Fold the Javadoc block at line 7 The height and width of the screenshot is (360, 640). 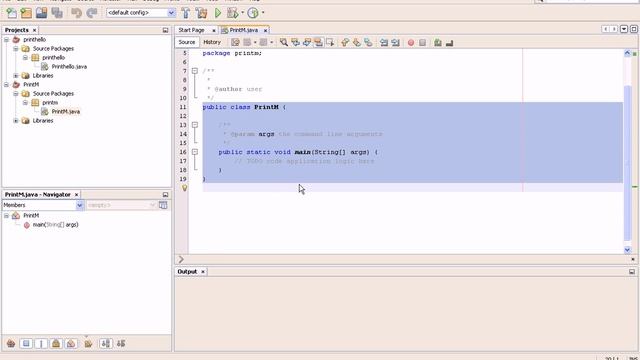(195, 71)
